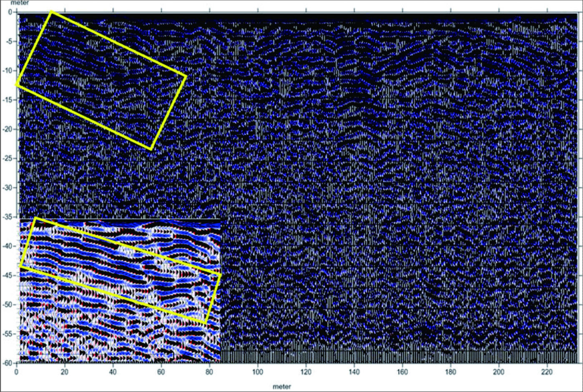
Task: Select the 100 tick on the horizontal axis
Action: click(x=257, y=371)
